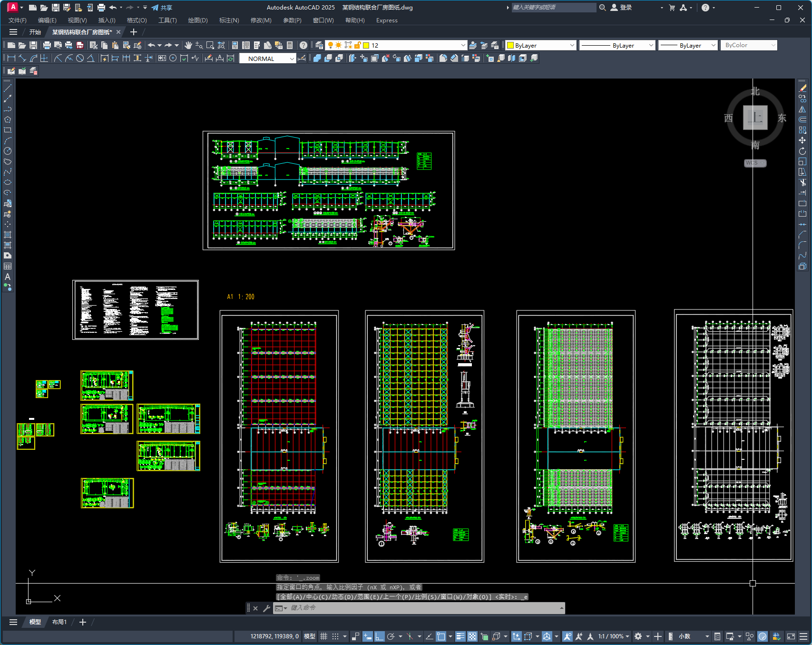Switch to the 开始 tab
812x645 pixels.
coord(35,32)
